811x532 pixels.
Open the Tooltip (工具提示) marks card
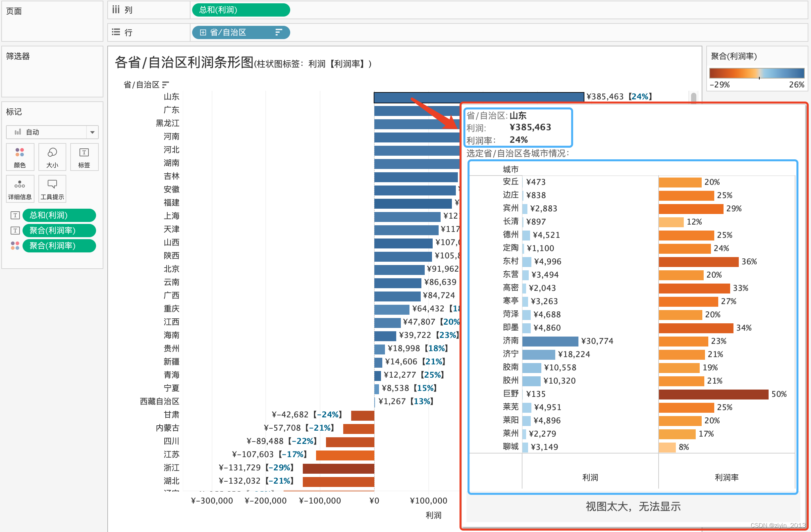click(52, 189)
